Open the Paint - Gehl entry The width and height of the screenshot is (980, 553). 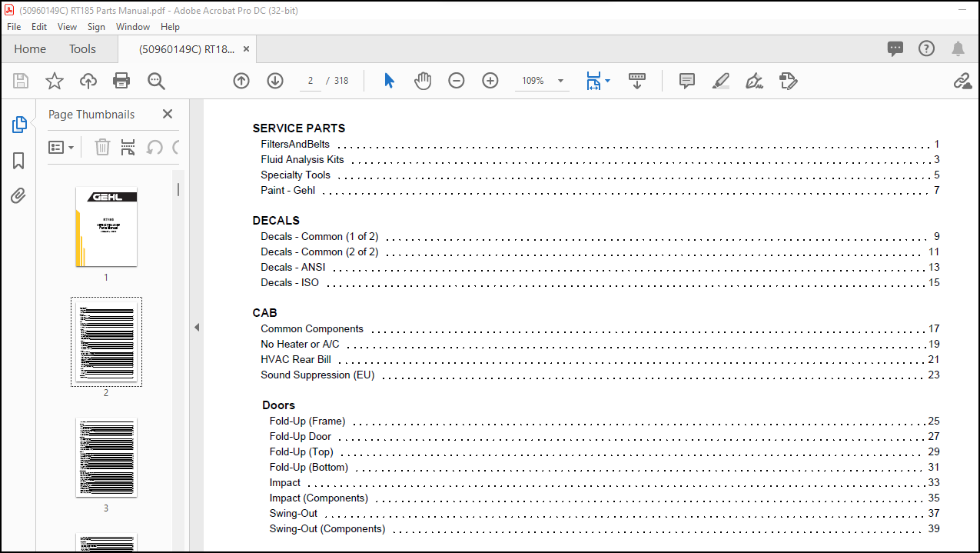tap(287, 191)
